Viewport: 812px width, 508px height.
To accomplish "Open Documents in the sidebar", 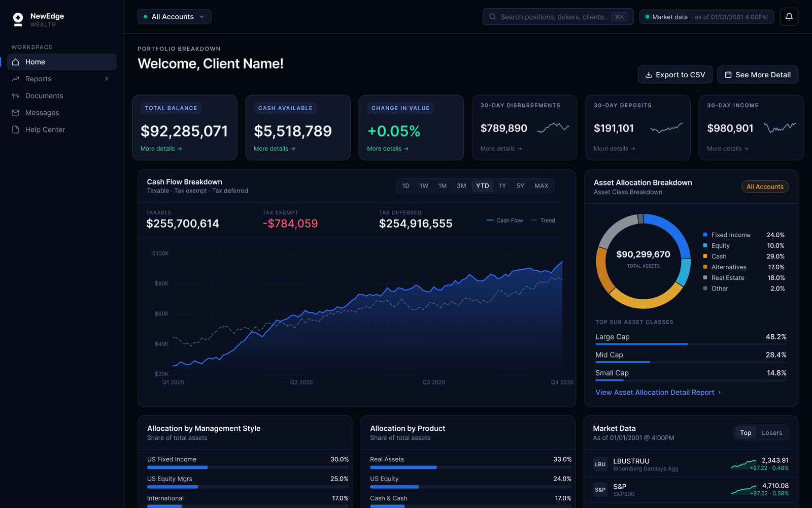I will 62,96.
